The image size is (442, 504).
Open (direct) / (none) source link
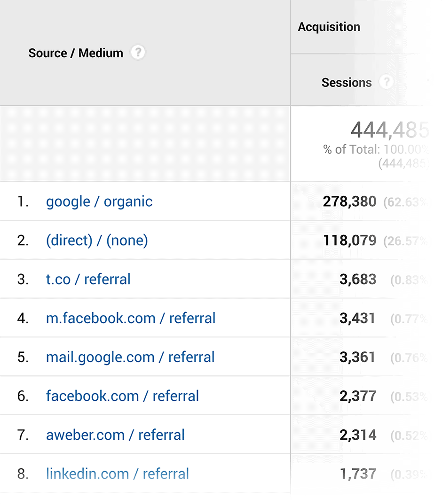97,240
